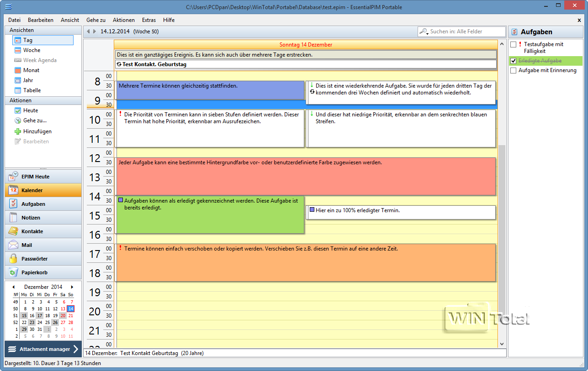Open the Ansicht menu
This screenshot has width=588, height=371.
[70, 20]
